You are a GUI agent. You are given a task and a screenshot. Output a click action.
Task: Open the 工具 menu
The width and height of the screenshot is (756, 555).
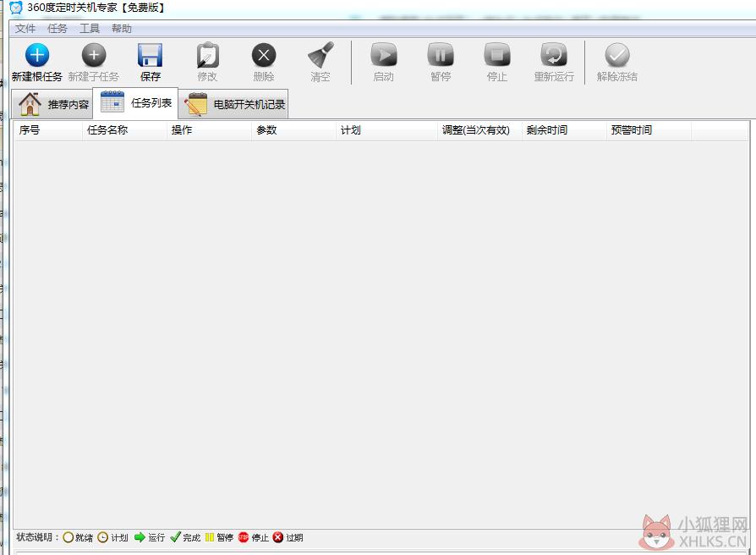tap(89, 29)
